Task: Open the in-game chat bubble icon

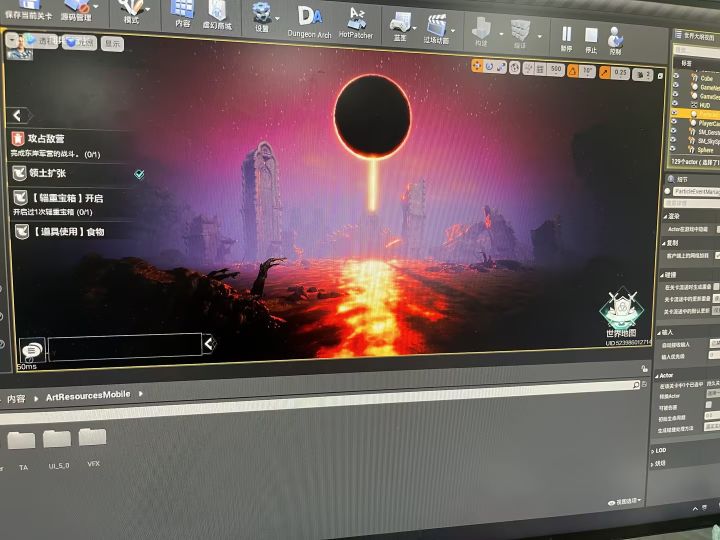Action: [x=32, y=350]
